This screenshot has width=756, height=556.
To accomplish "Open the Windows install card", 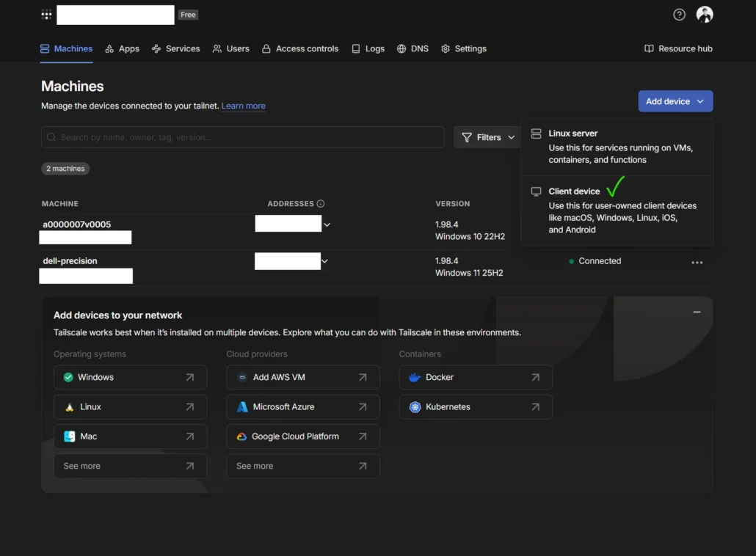I will [130, 377].
